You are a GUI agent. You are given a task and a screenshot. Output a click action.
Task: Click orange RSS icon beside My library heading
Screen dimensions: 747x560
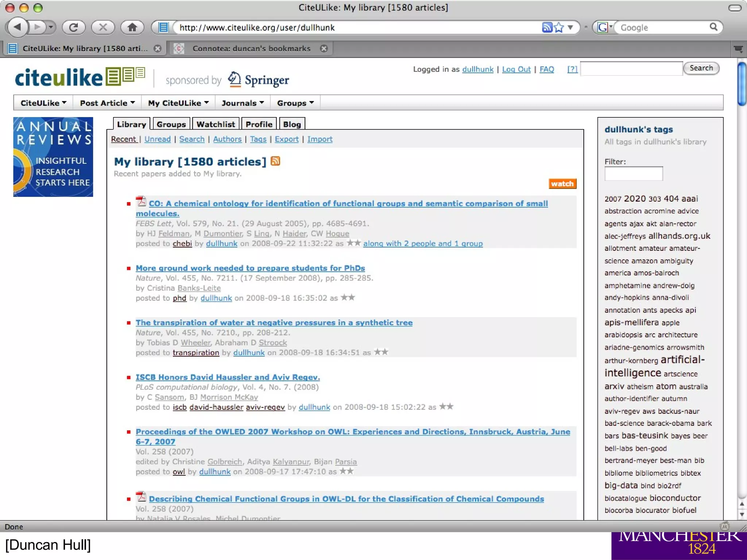(x=275, y=161)
